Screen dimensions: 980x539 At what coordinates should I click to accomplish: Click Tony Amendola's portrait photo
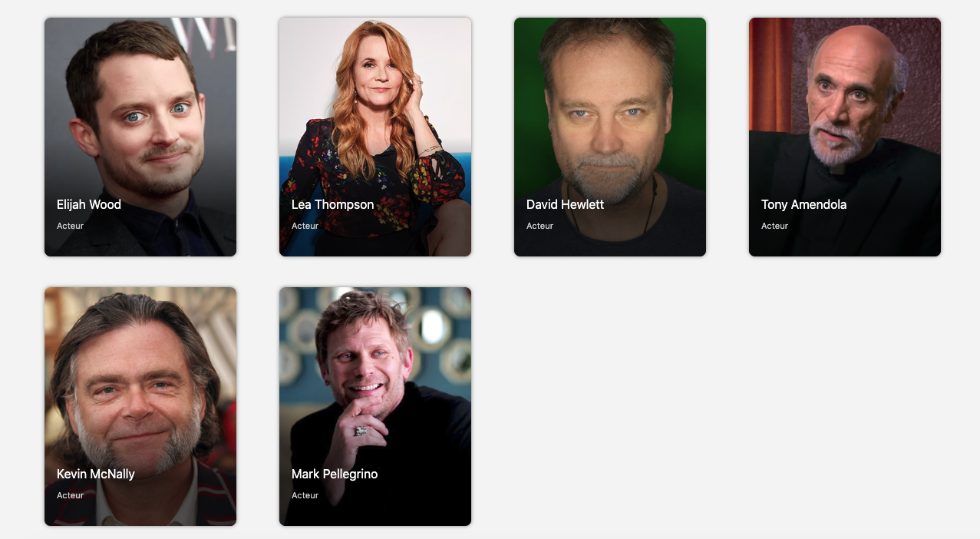pyautogui.click(x=845, y=137)
